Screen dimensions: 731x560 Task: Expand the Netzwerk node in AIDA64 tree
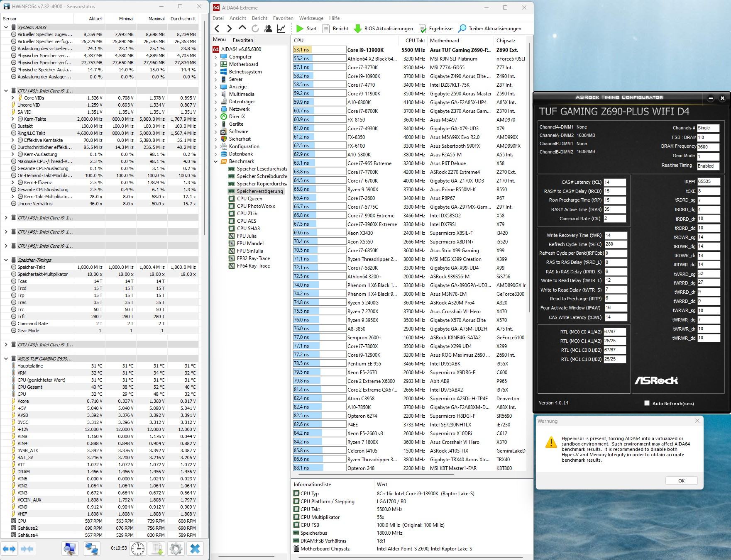point(216,109)
